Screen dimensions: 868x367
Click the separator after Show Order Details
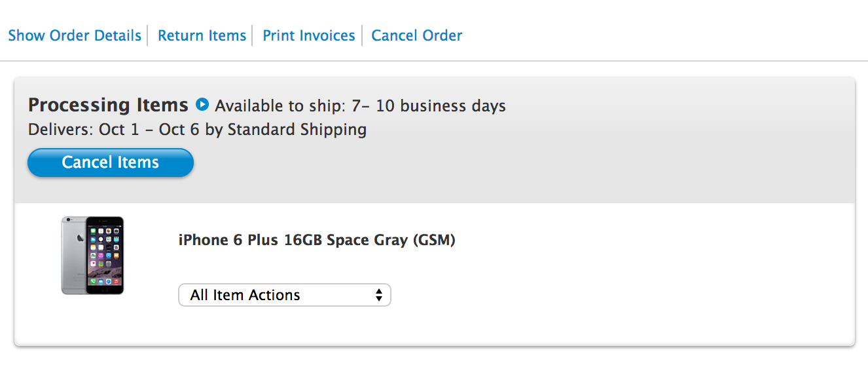click(148, 35)
